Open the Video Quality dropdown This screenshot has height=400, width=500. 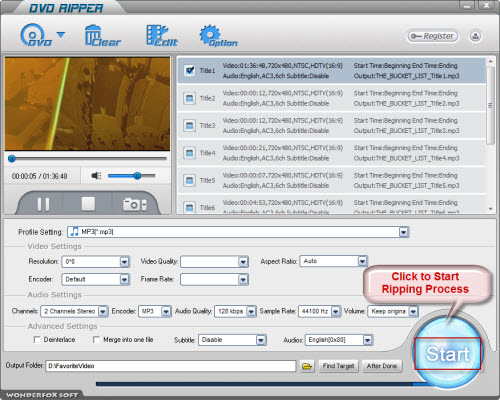coord(243,262)
